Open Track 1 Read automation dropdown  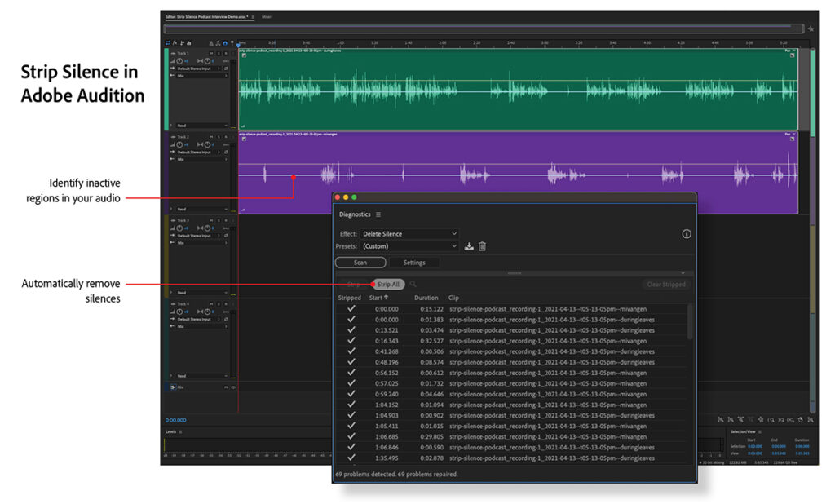202,126
